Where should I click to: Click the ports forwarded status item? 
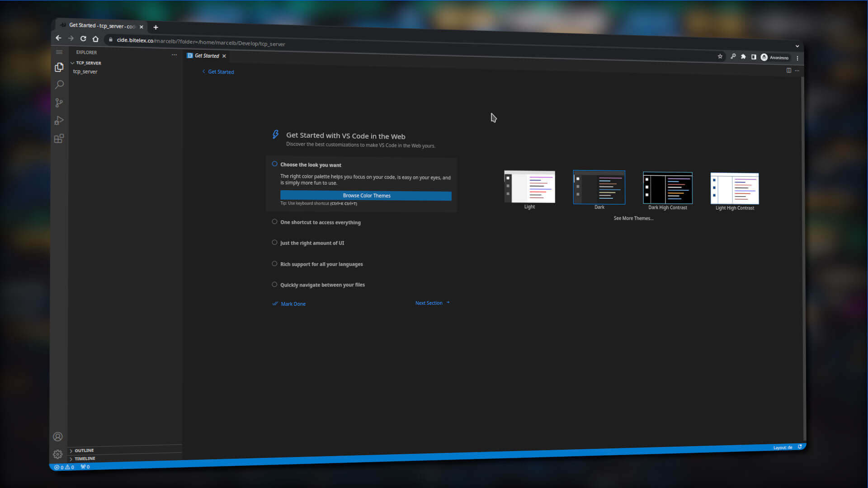coord(85,467)
